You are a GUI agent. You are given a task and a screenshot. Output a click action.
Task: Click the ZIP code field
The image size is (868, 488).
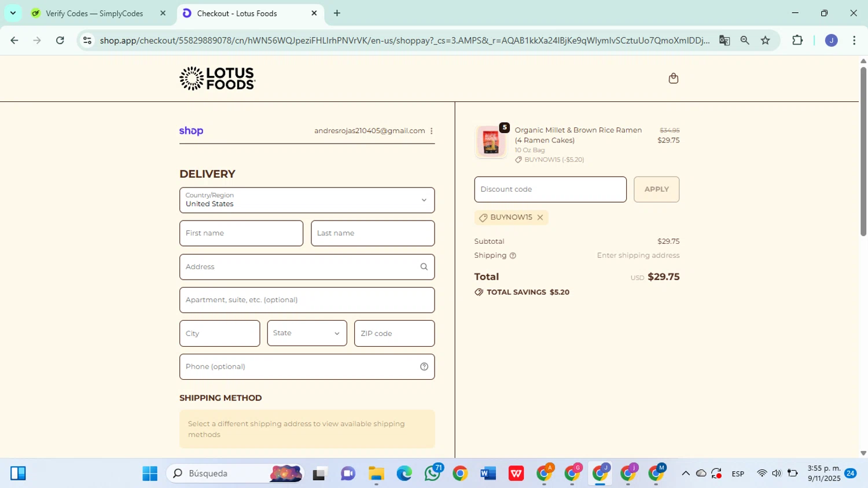[x=394, y=333]
